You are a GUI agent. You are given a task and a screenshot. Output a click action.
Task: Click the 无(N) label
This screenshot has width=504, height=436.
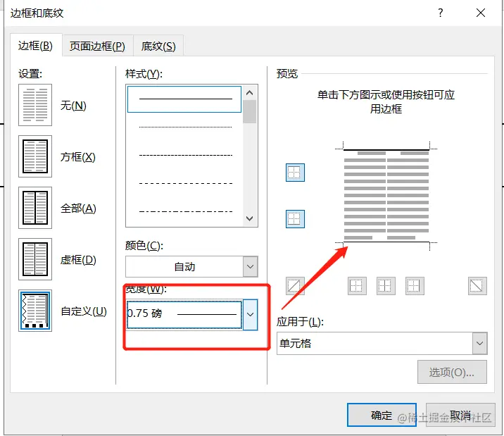pyautogui.click(x=73, y=106)
